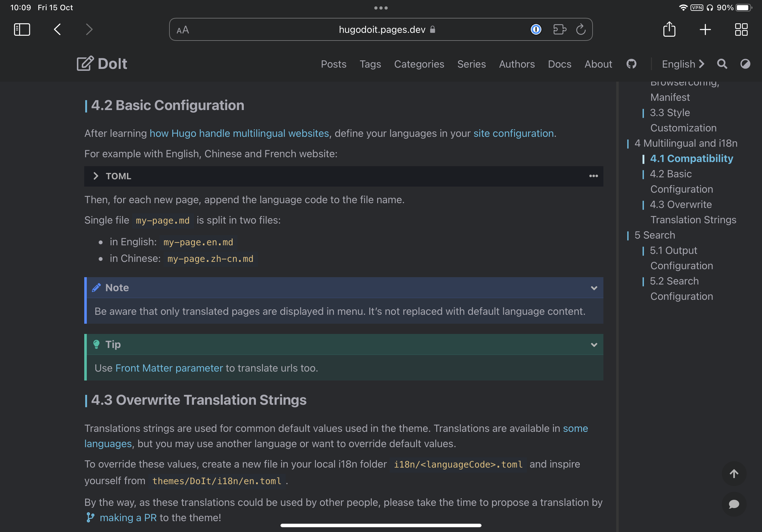Open a new browser tab
This screenshot has height=532, width=762.
pos(705,29)
